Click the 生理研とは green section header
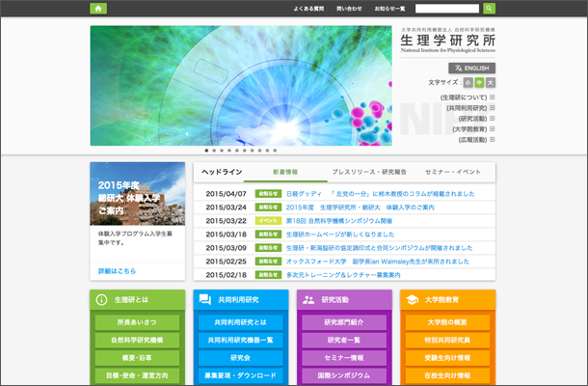Image resolution: width=588 pixels, height=386 pixels. point(138,300)
